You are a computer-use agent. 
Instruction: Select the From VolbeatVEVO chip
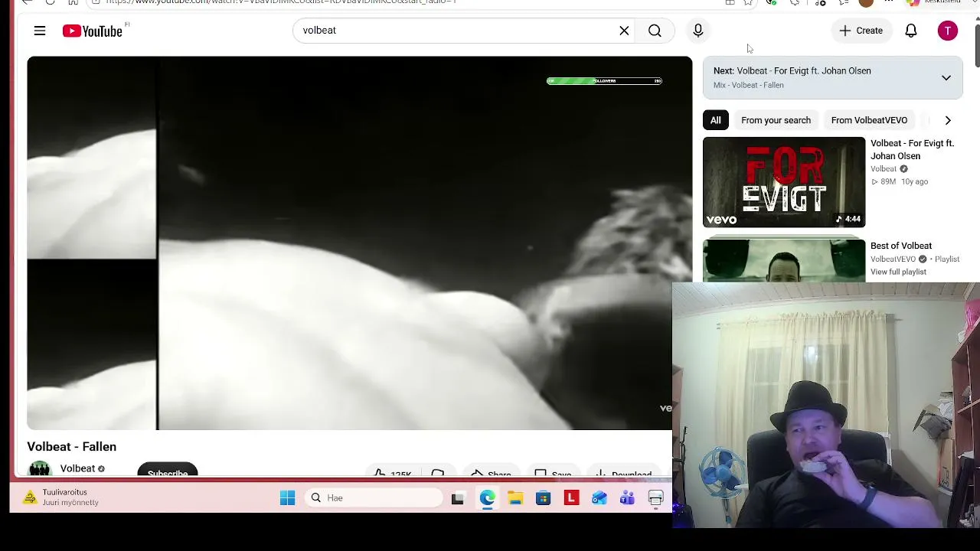pos(869,120)
